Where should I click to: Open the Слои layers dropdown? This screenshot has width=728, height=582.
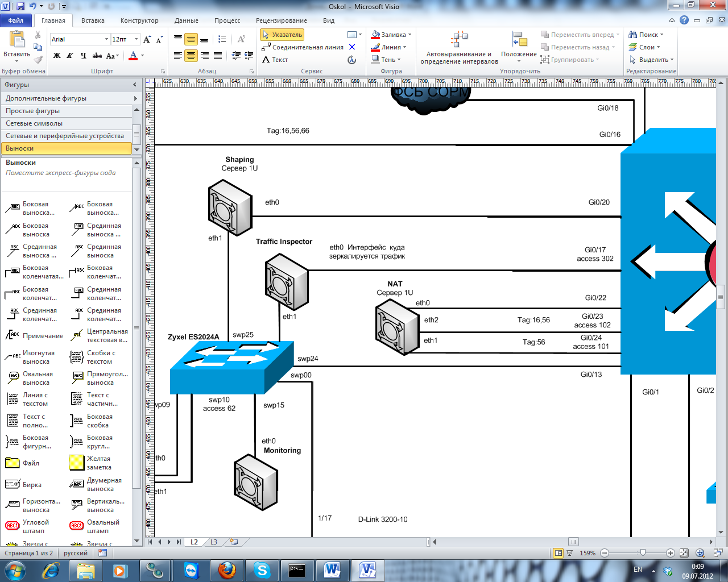(644, 47)
